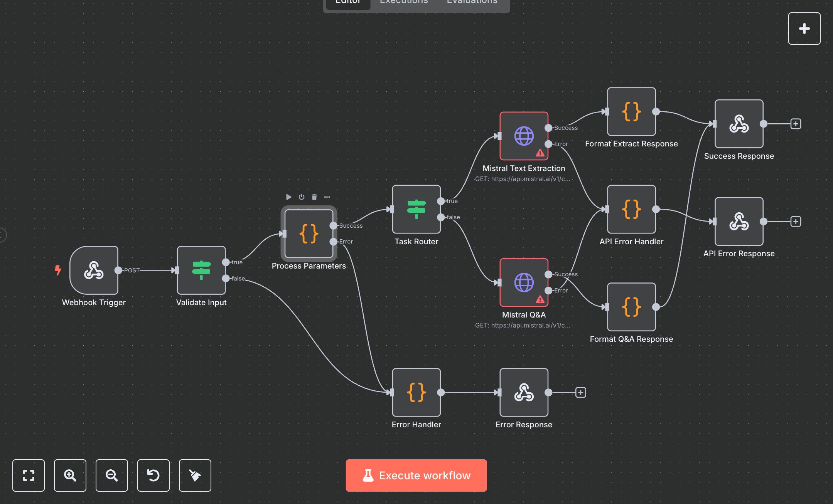
Task: Select the Error Handler node
Action: 416,393
